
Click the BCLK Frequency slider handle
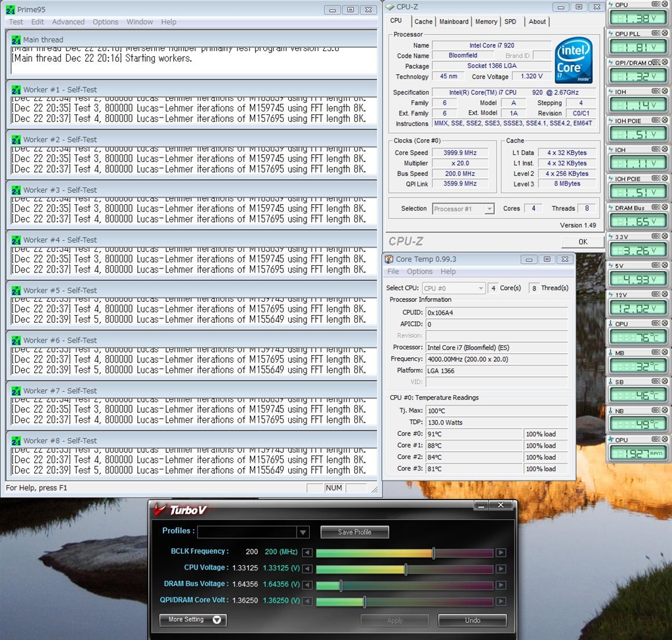pyautogui.click(x=433, y=553)
